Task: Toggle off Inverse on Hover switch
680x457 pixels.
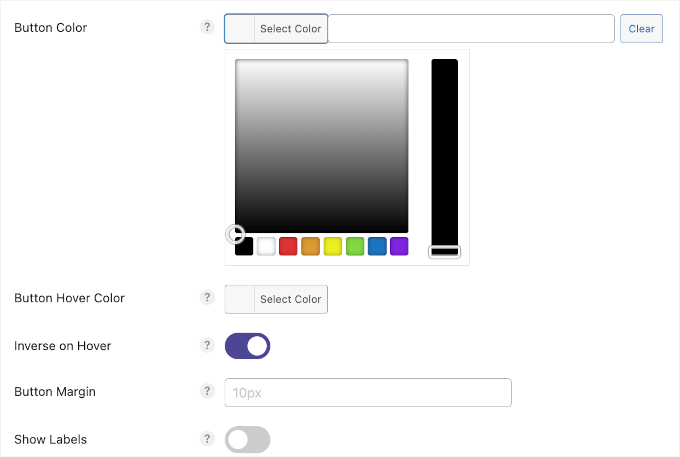Action: [248, 346]
